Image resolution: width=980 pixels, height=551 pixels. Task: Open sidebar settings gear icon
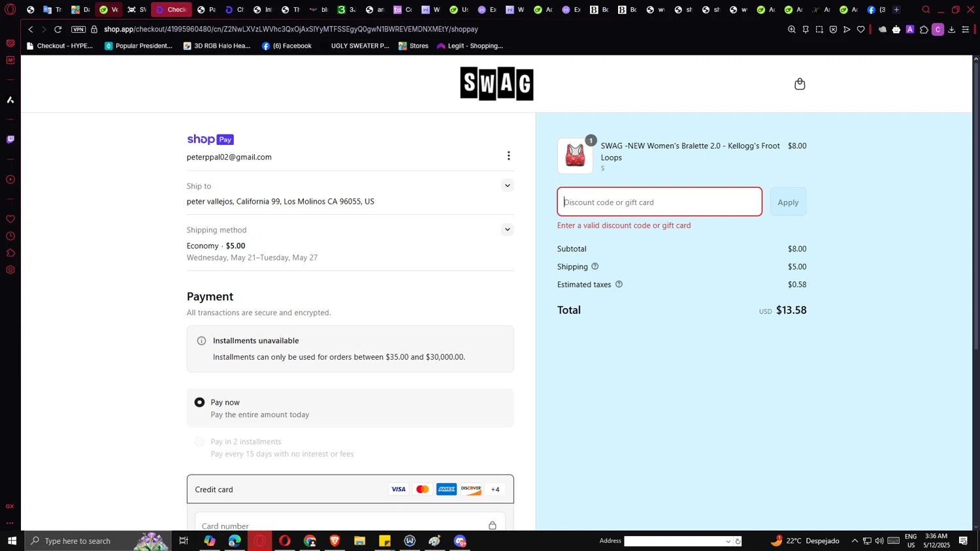click(10, 270)
